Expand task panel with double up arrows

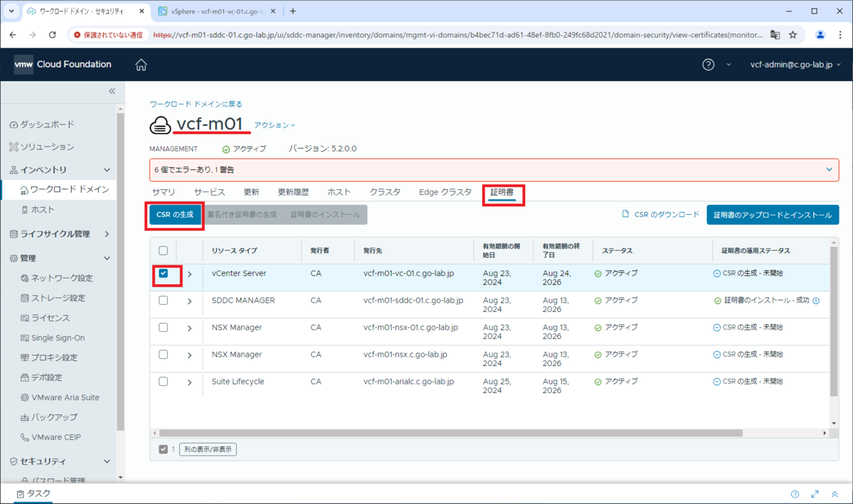click(835, 494)
